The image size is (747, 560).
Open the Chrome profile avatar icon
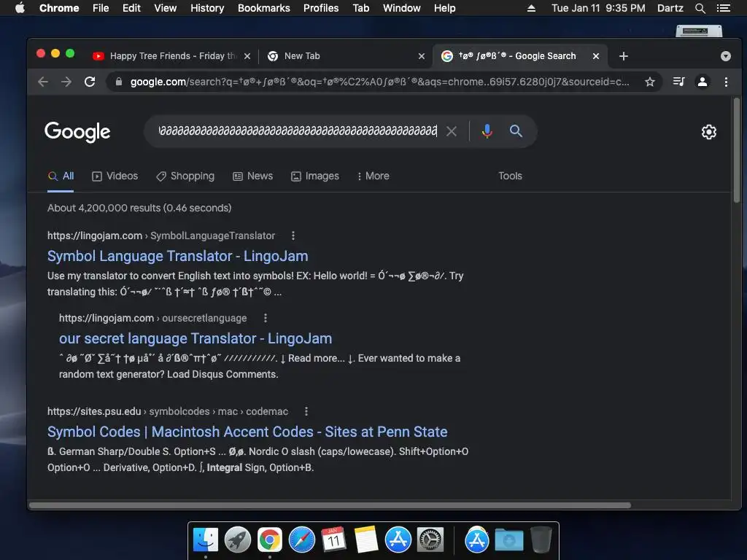point(703,82)
